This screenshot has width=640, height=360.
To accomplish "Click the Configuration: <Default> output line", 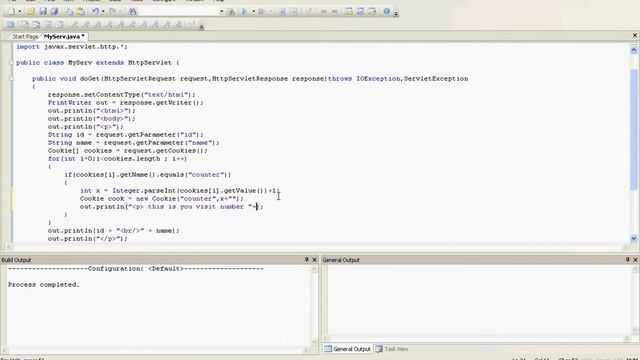I will (x=136, y=269).
